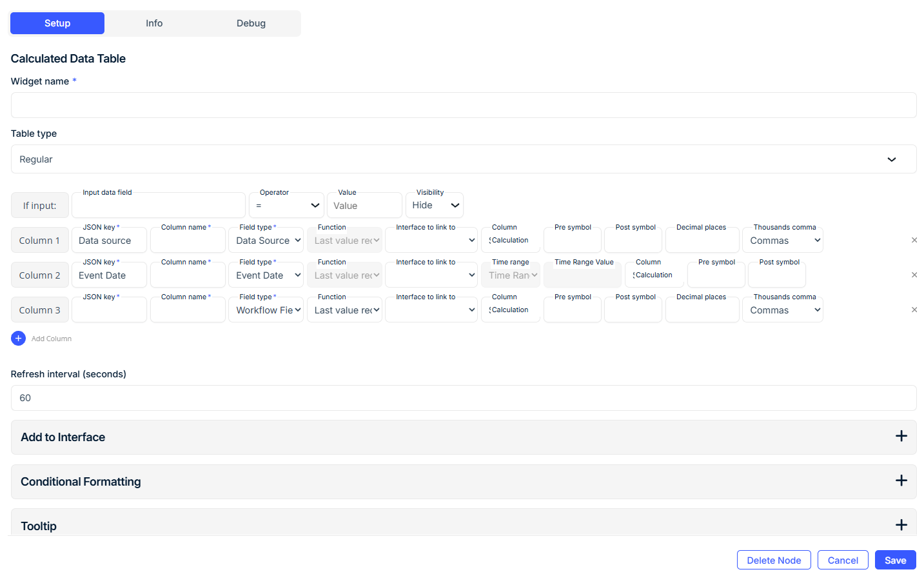The image size is (924, 574).
Task: Click the Column 2 label
Action: (39, 275)
